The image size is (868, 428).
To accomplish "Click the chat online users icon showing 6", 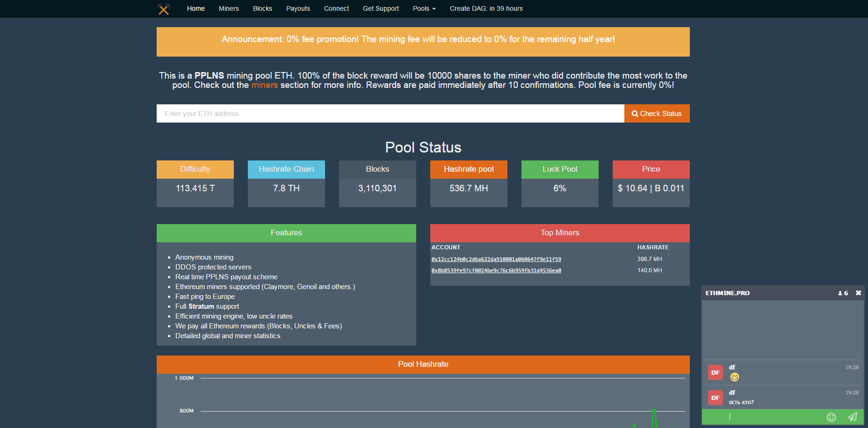I will 843,293.
